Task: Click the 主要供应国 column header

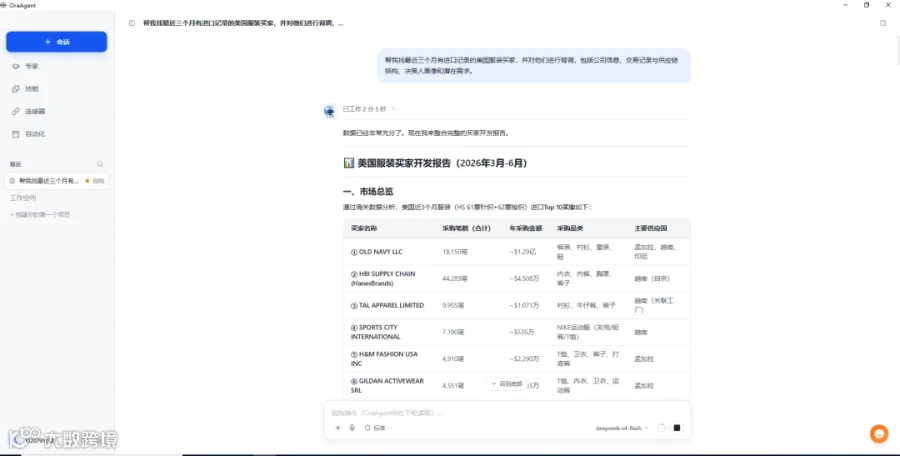Action: [650, 229]
